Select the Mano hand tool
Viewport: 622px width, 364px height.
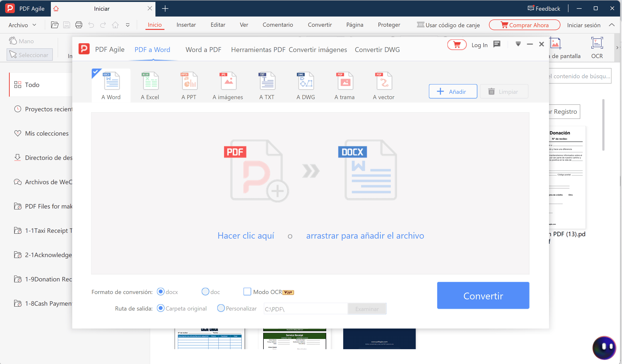click(21, 41)
